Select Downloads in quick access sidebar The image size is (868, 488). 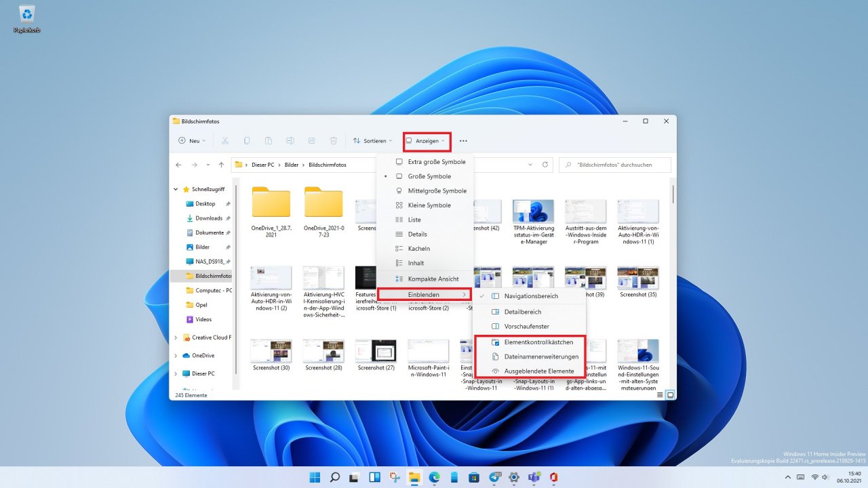pos(208,218)
